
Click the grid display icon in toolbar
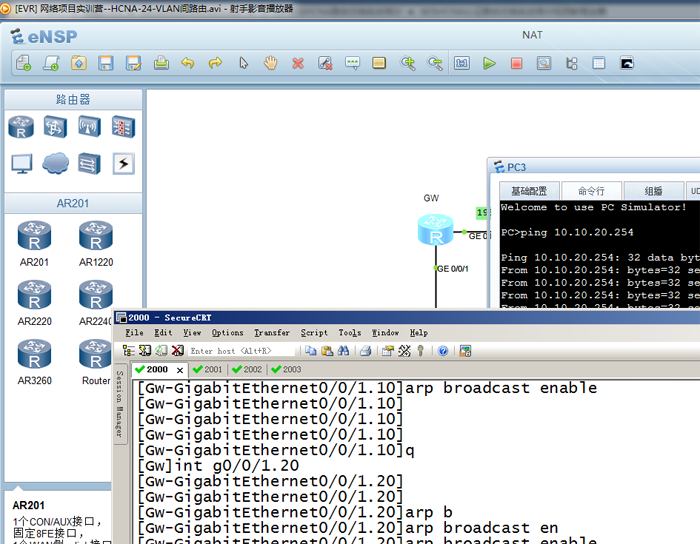tap(599, 63)
